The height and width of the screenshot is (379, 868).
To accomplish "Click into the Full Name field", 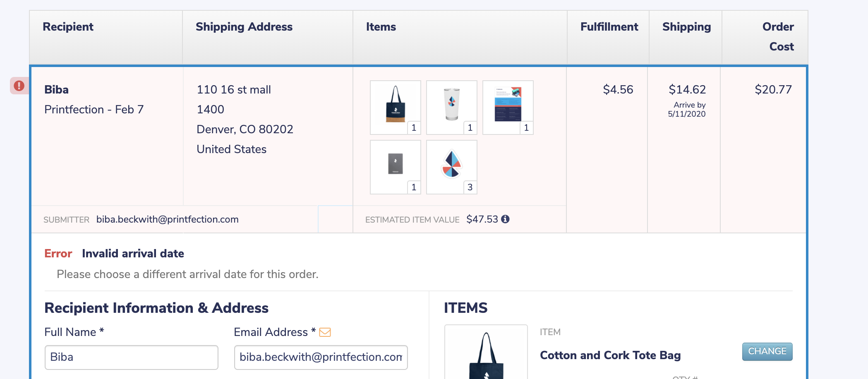I will 131,357.
